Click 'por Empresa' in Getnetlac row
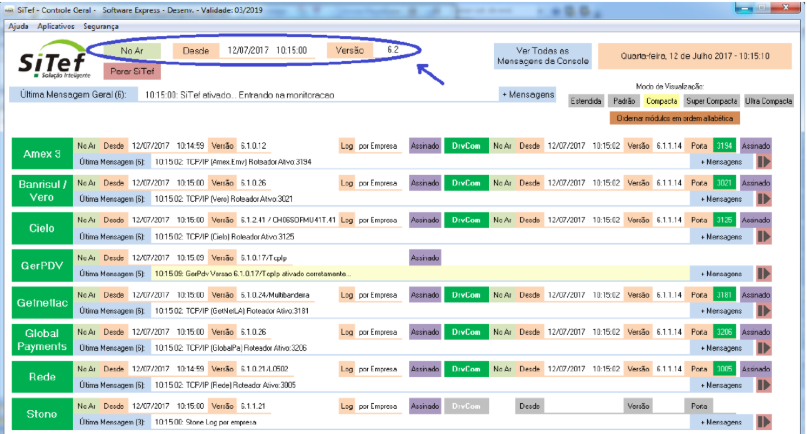Screen dimensions: 807x434 click(x=378, y=294)
